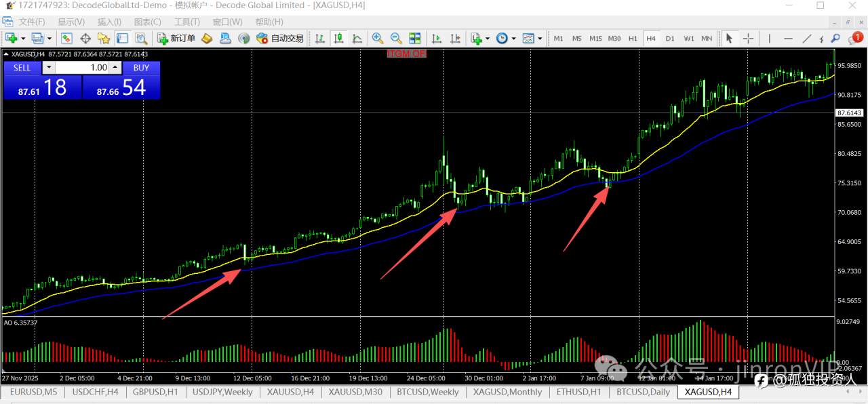Switch timeframe to M5
868x404 pixels.
tap(576, 39)
